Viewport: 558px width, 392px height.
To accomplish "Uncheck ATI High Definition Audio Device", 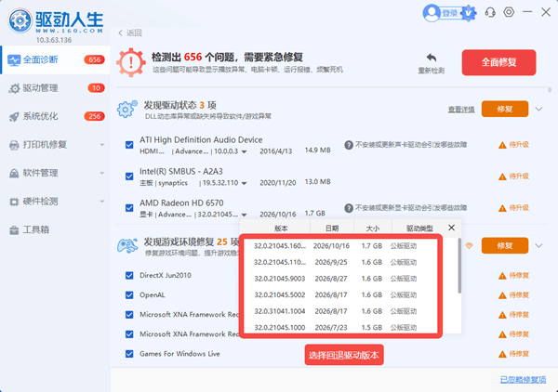I will [x=129, y=145].
